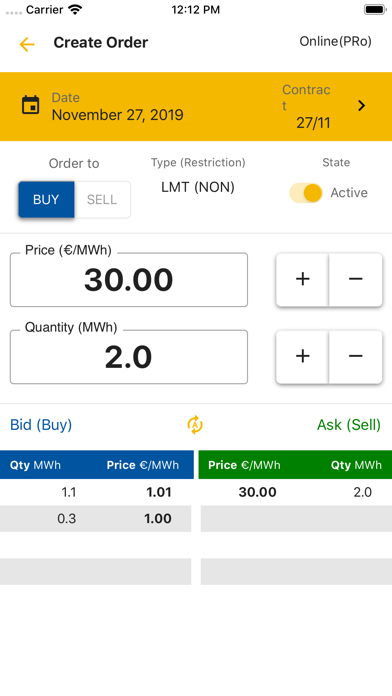This screenshot has width=392, height=696.
Task: Edit the Price (€/MWh) field
Action: pyautogui.click(x=129, y=280)
